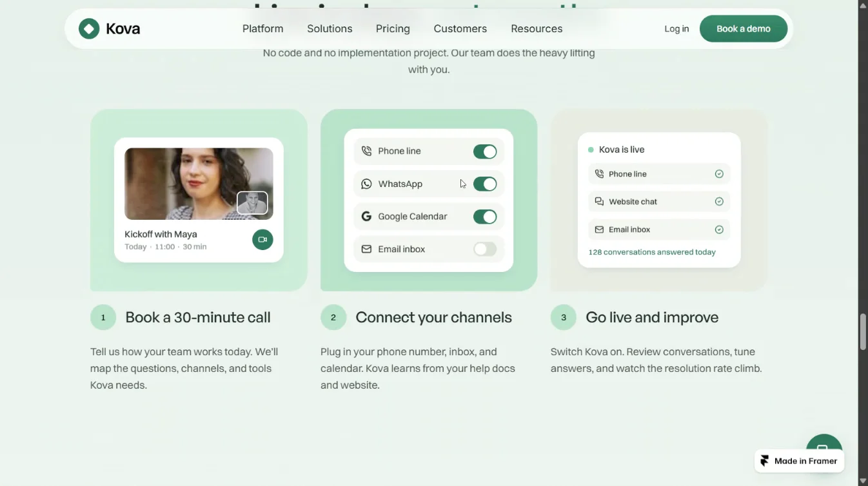The image size is (868, 486).
Task: Click the page vertical scrollbar thumb
Action: tap(863, 331)
